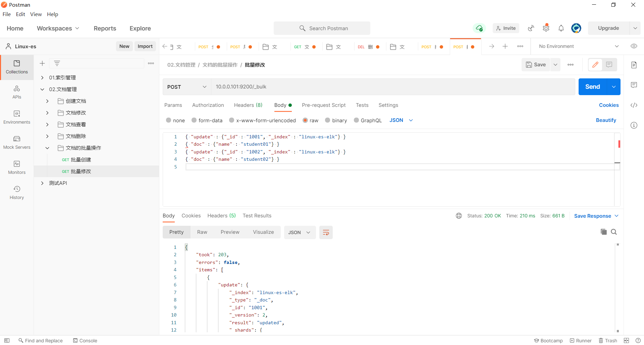Toggle line wrapping in response viewer
The height and width of the screenshot is (345, 644).
pos(326,232)
